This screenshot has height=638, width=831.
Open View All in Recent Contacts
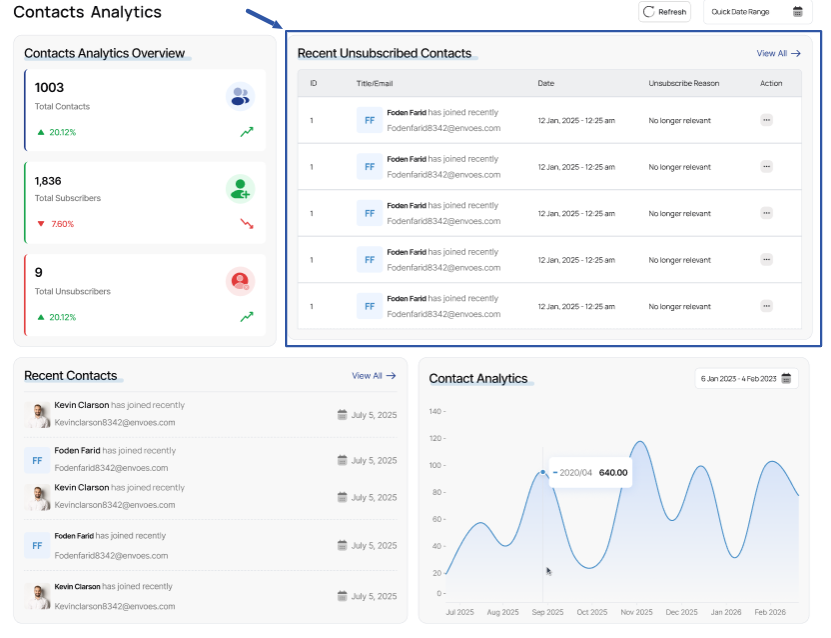[373, 376]
